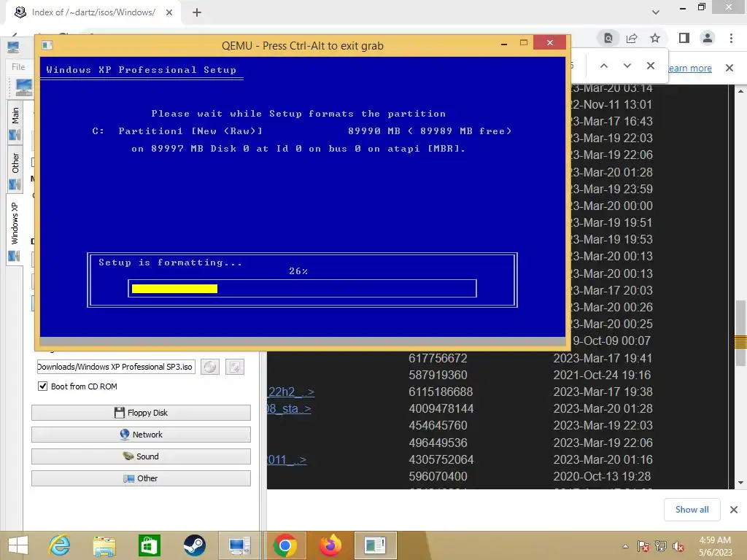Select the Index of /~dartz/isos/Windows/ tab
Viewport: 747px width, 560px height.
(x=93, y=12)
